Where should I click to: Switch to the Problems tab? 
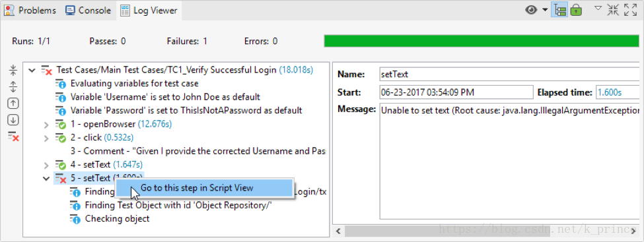(30, 11)
